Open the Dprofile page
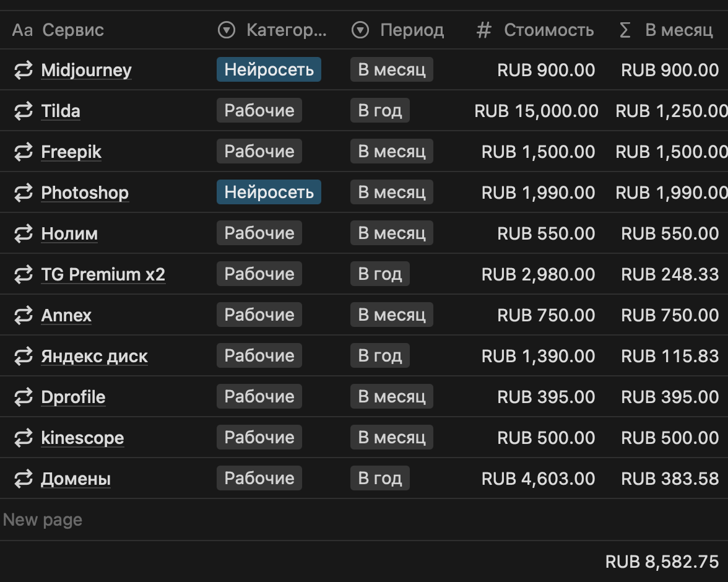This screenshot has height=582, width=728. (x=73, y=397)
